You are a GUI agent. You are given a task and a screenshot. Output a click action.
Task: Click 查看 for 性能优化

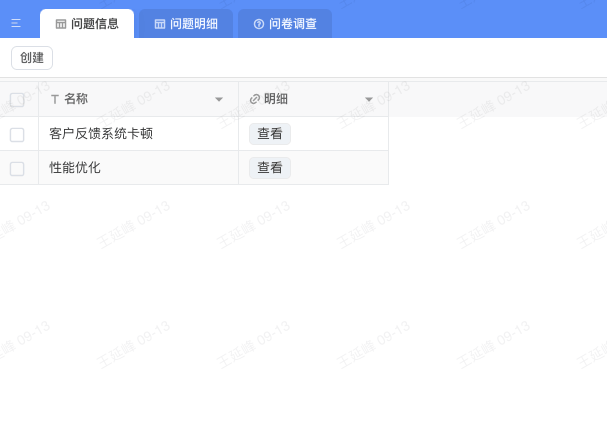tap(270, 168)
